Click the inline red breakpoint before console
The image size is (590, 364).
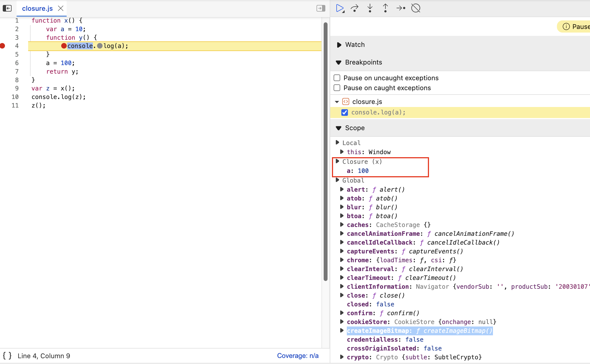click(64, 46)
